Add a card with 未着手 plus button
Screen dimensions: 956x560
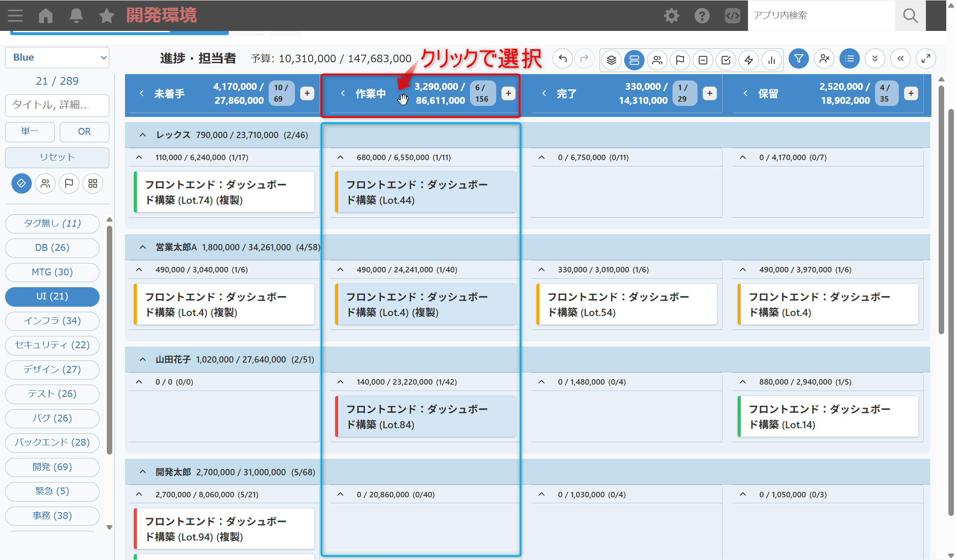tap(307, 93)
